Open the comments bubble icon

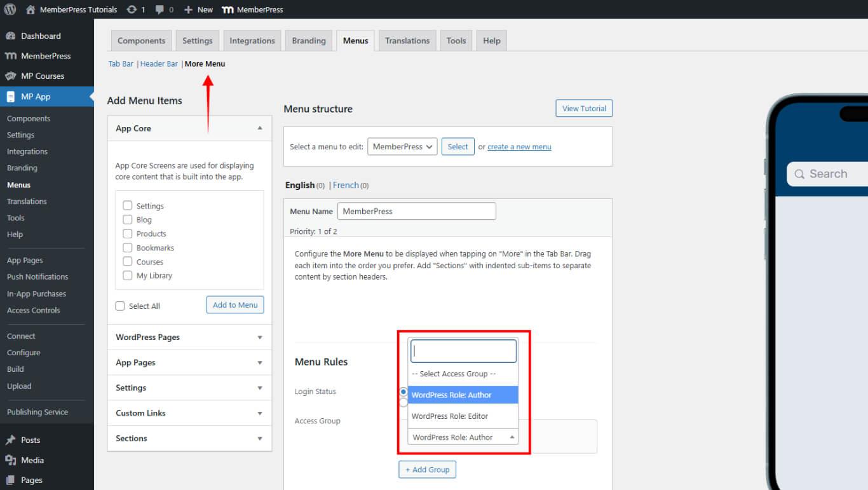click(160, 10)
